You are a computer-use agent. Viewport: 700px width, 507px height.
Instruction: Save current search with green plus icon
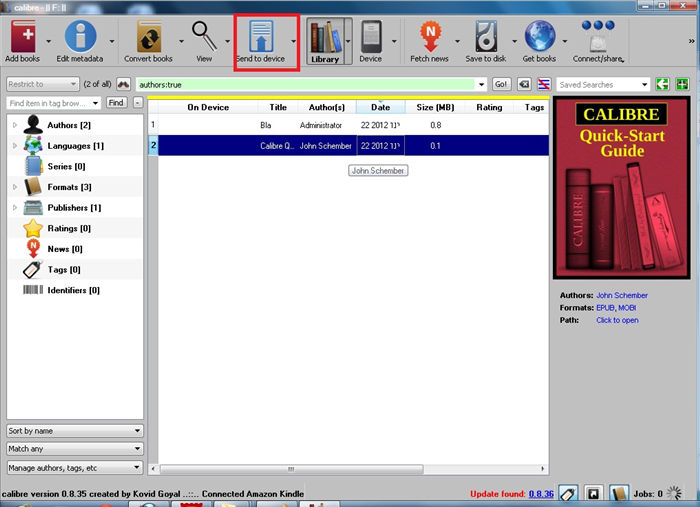coord(683,84)
